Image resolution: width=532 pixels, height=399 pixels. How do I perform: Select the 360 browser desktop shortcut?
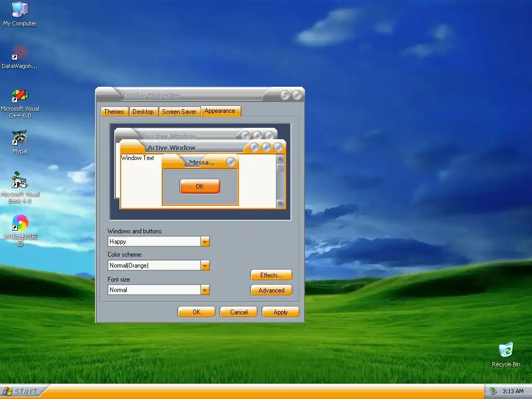(20, 230)
